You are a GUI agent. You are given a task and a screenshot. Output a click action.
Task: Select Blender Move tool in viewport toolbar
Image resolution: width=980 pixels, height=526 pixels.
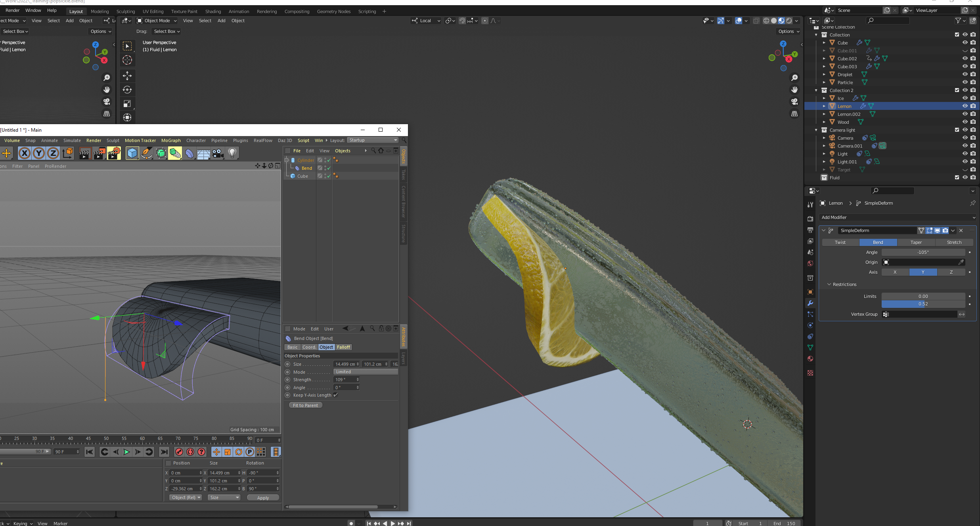tap(127, 75)
